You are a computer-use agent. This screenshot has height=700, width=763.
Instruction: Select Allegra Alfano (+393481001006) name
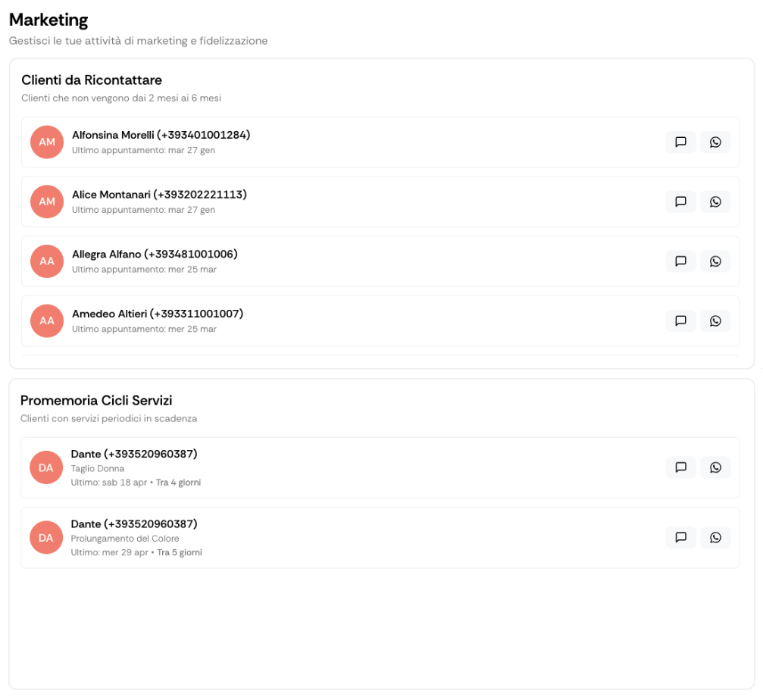point(155,254)
